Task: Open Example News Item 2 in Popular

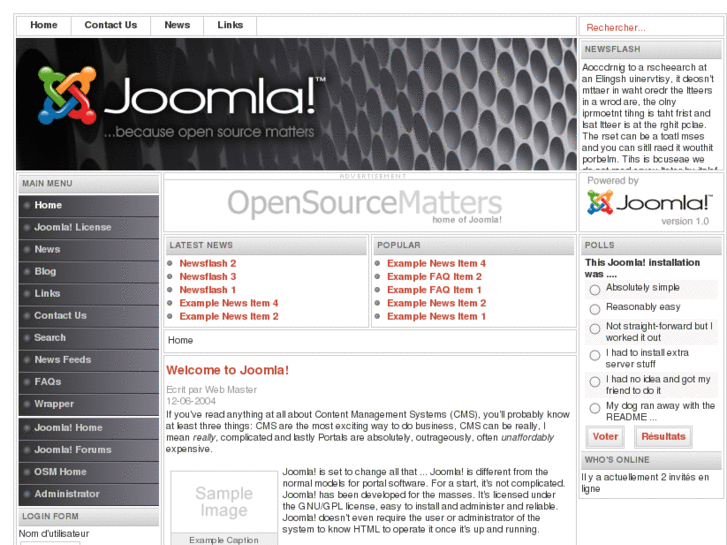Action: (x=436, y=303)
